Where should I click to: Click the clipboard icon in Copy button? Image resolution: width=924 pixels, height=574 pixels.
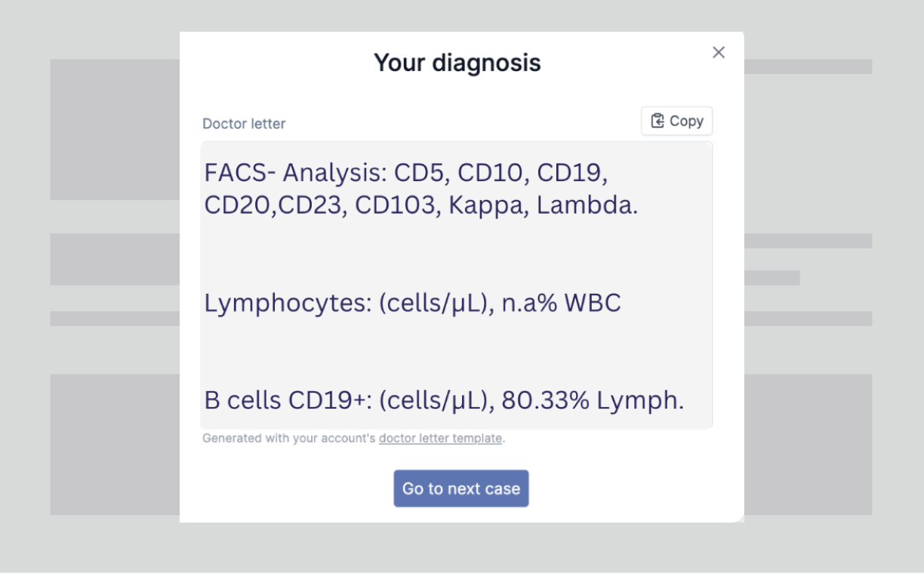pyautogui.click(x=658, y=121)
